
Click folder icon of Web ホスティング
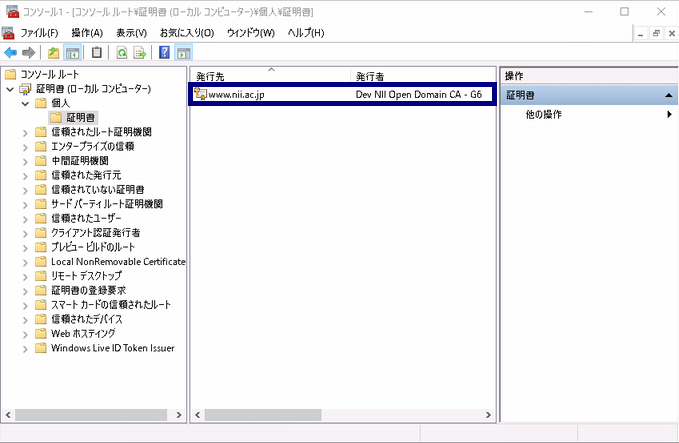click(x=41, y=333)
